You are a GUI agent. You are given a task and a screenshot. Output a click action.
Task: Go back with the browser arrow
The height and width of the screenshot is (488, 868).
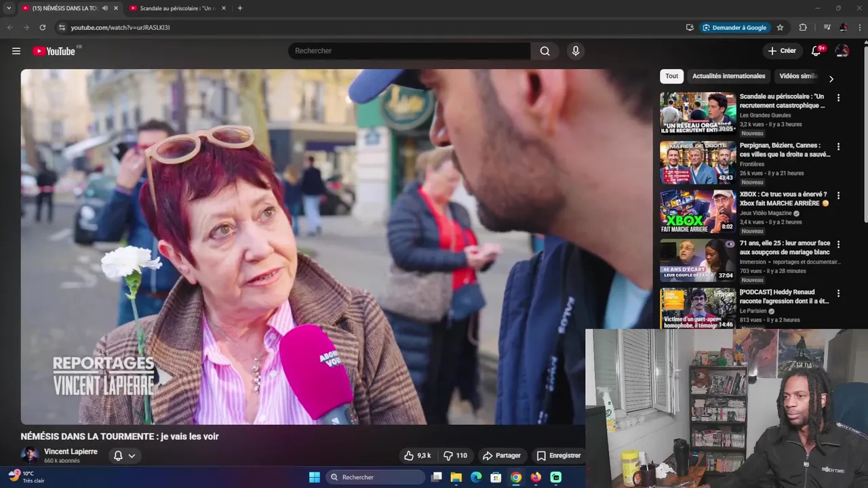click(9, 27)
